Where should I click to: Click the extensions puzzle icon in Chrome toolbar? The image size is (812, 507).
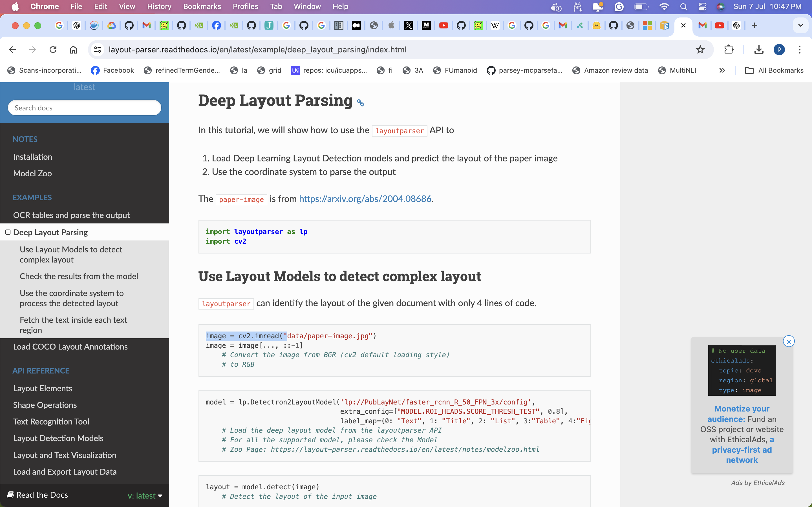(729, 49)
